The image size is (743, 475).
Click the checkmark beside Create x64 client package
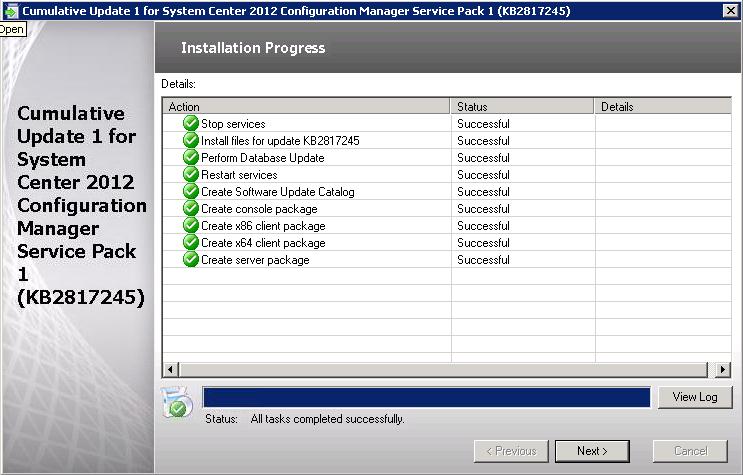pos(191,243)
